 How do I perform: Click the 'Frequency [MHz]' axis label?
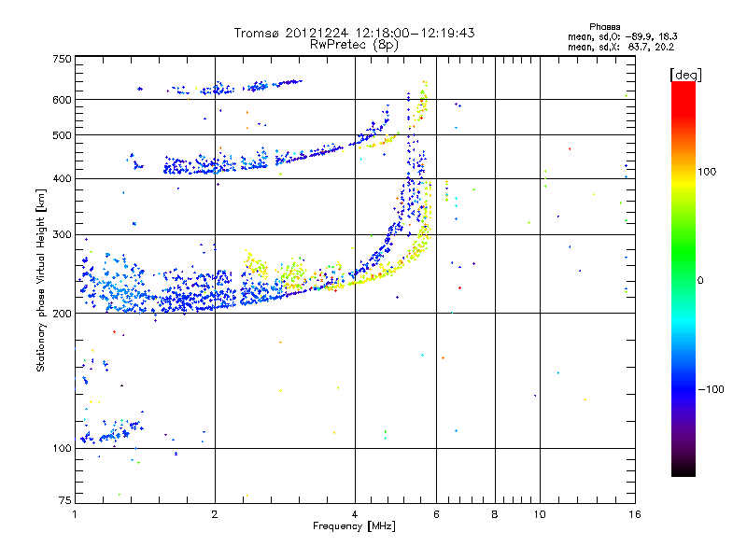354,526
